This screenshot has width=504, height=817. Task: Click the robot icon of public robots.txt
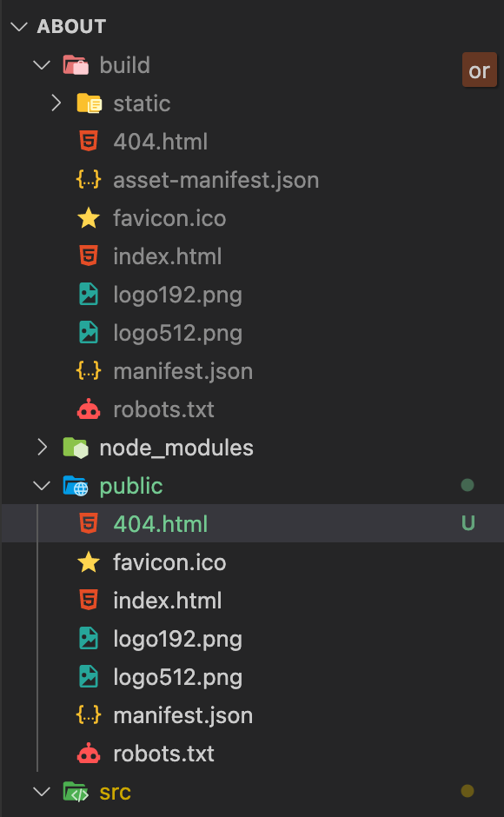(x=89, y=753)
